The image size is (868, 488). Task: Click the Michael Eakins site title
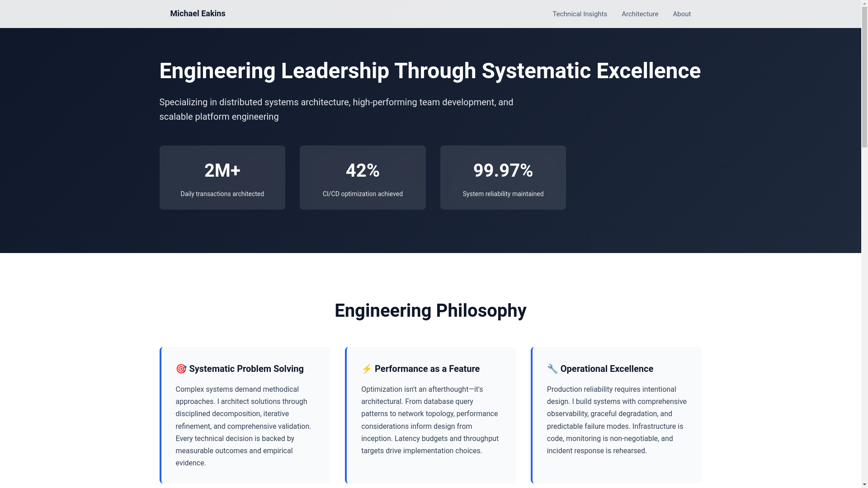pyautogui.click(x=198, y=14)
